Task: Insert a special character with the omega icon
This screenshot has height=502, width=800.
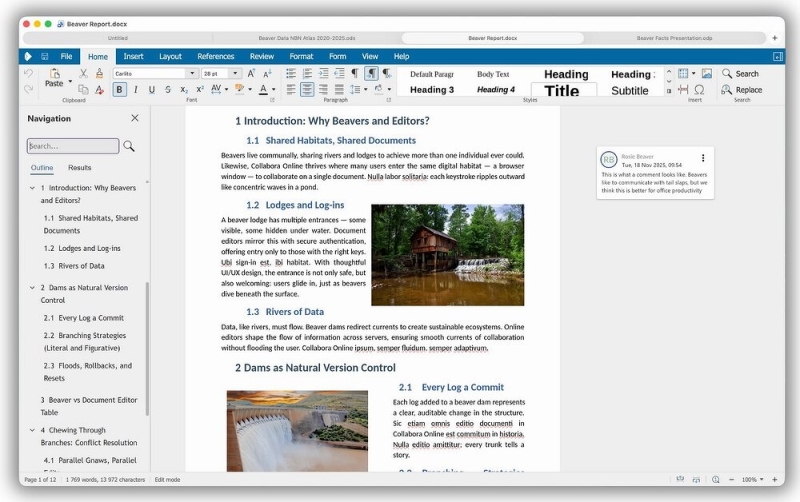Action: pos(699,89)
